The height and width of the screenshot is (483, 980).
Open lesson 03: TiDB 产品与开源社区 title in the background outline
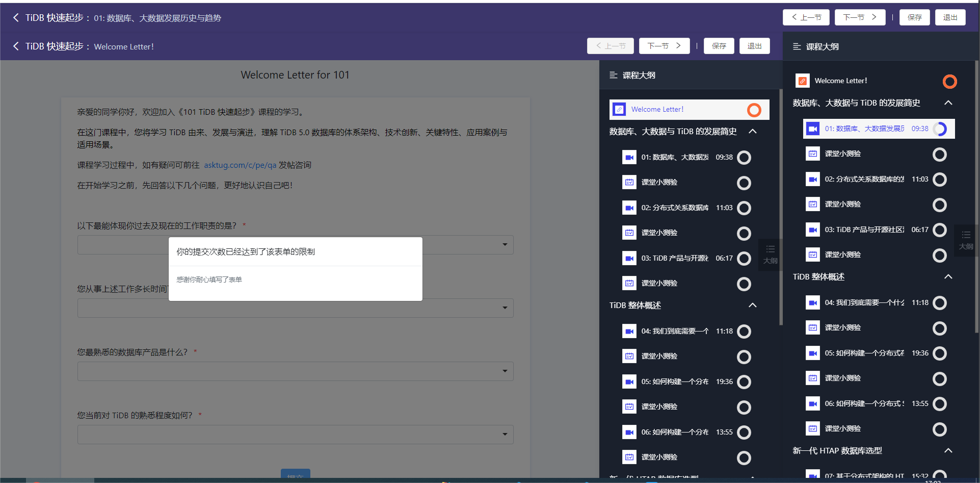[864, 230]
